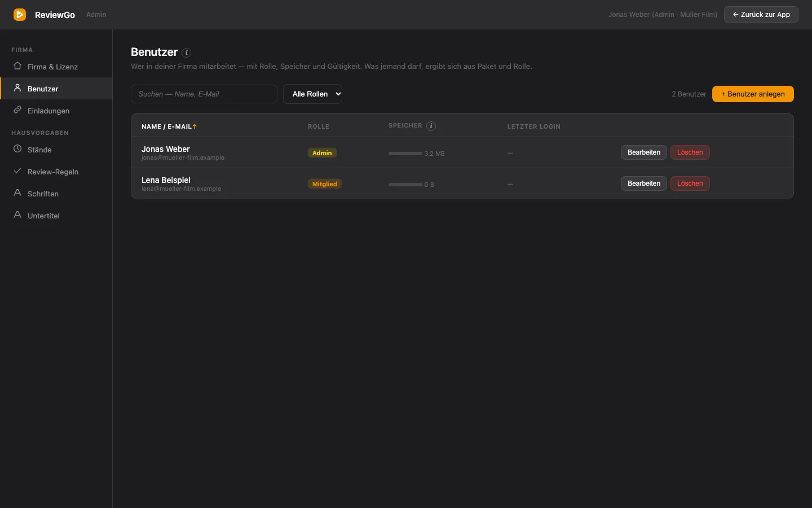Select Benutzer in the sidebar

[56, 89]
